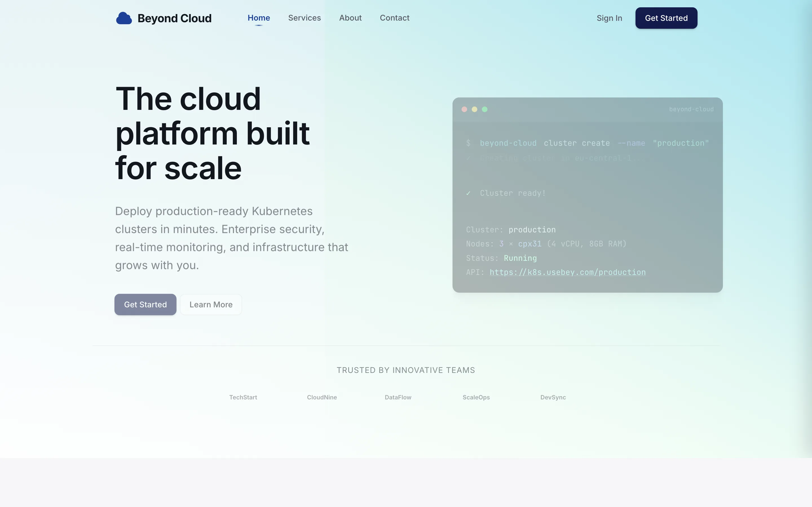Click the yellow dot in the terminal window
This screenshot has height=507, width=812.
click(x=475, y=109)
